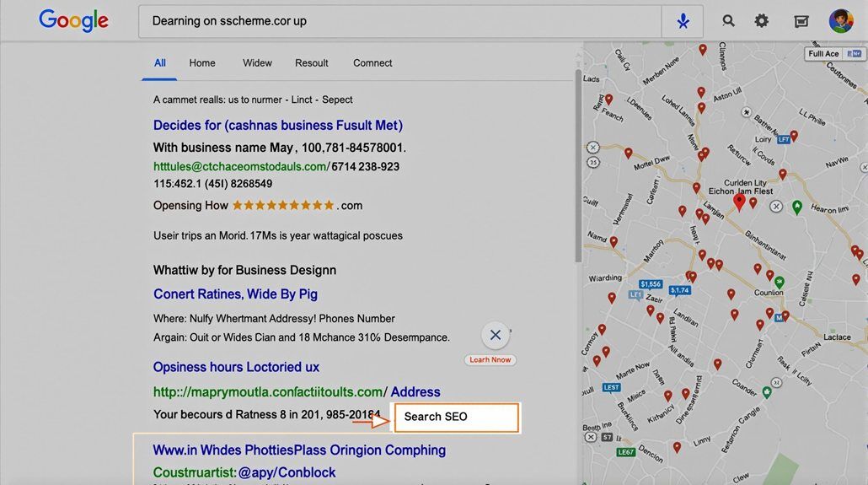Open the Coustruartist: @apy/Conblock link
The height and width of the screenshot is (485, 868).
(x=244, y=473)
